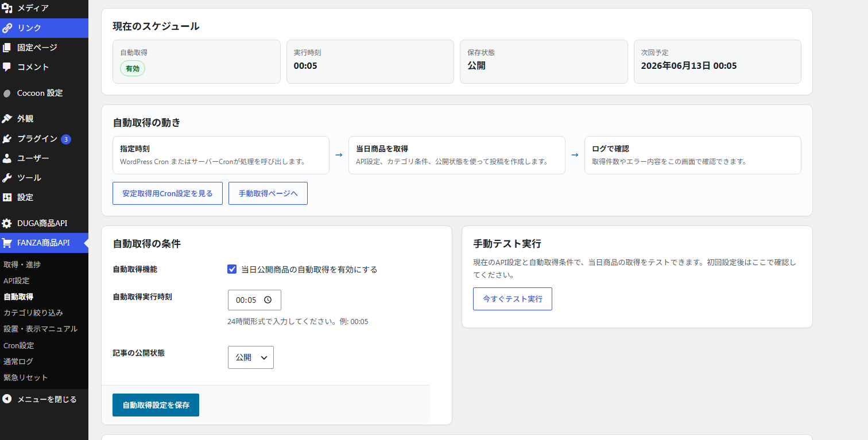Click the 自動取得実行時刻 time input 00:05
Screen dimensions: 868x440
(x=254, y=300)
